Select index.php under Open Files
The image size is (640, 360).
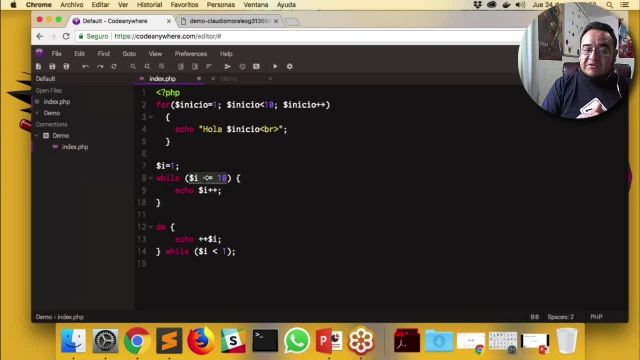point(57,102)
